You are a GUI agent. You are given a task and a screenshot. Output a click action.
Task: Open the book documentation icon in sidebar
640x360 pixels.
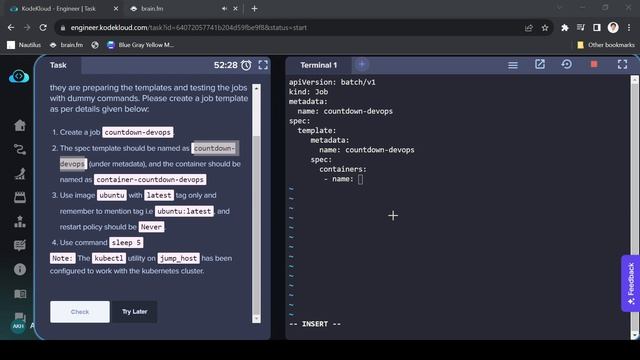click(20, 294)
